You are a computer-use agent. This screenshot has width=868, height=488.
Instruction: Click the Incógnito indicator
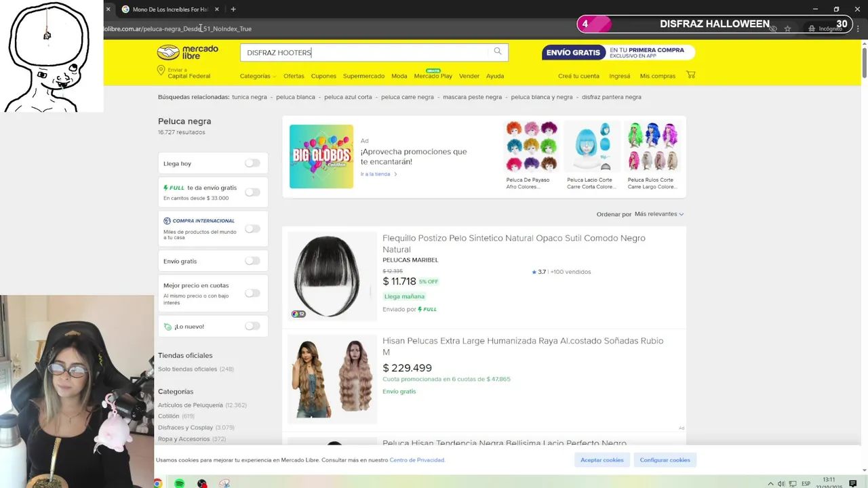[x=825, y=28]
